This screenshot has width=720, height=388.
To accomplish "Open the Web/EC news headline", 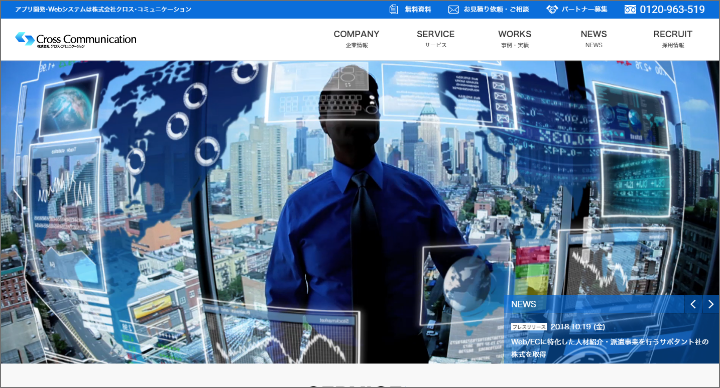I will click(610, 348).
